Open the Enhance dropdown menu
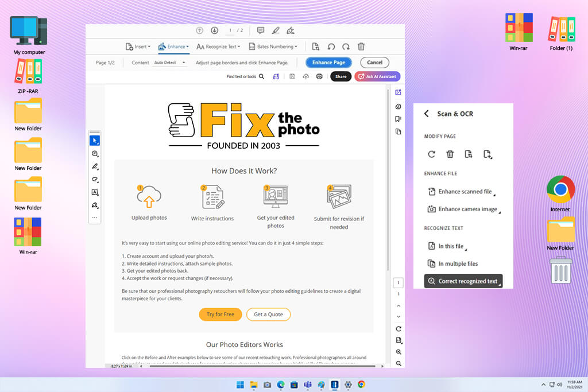 (x=173, y=46)
